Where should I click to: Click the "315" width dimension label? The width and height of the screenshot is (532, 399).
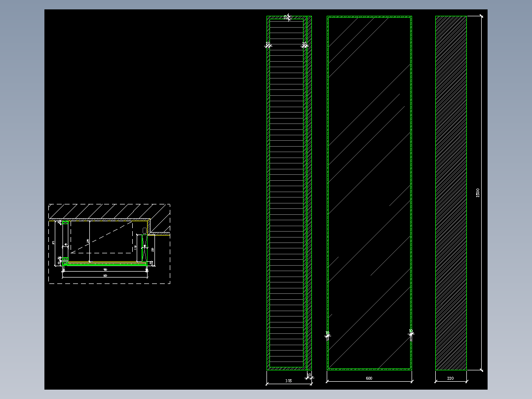(288, 381)
